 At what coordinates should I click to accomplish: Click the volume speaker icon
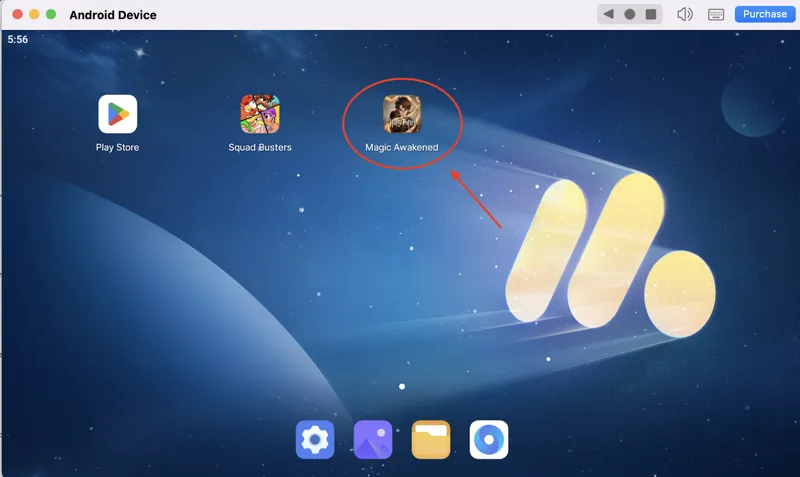tap(685, 14)
